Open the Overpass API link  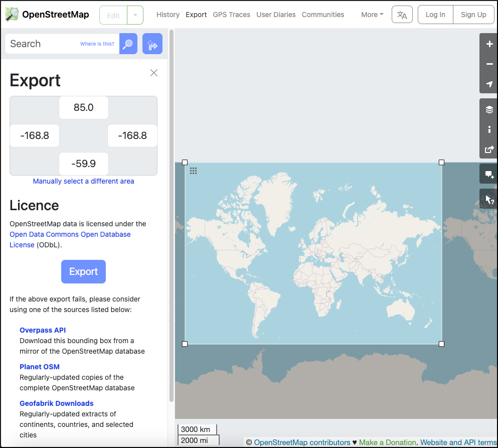tap(43, 330)
